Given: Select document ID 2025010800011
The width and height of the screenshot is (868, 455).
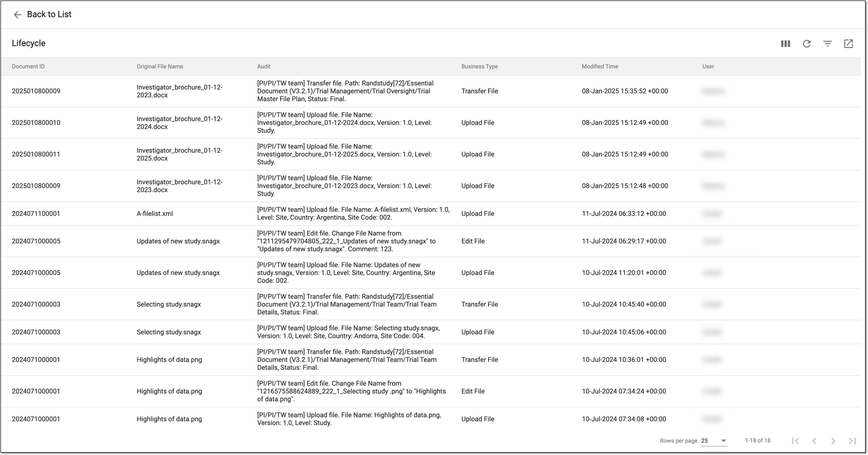Looking at the screenshot, I should point(36,154).
